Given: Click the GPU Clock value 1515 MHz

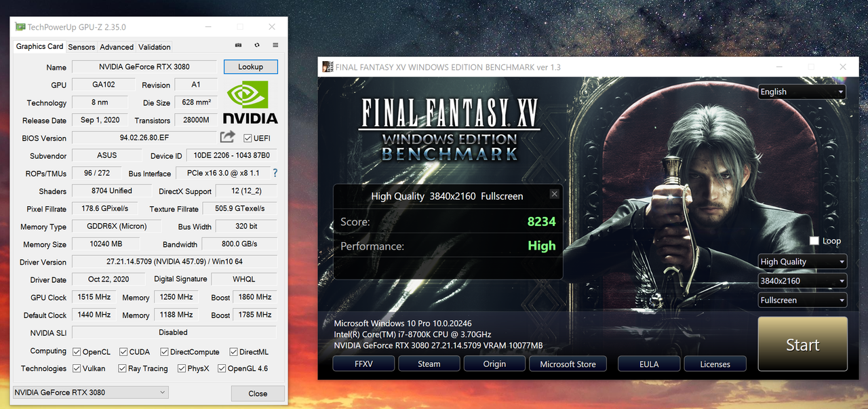Looking at the screenshot, I should click(94, 297).
